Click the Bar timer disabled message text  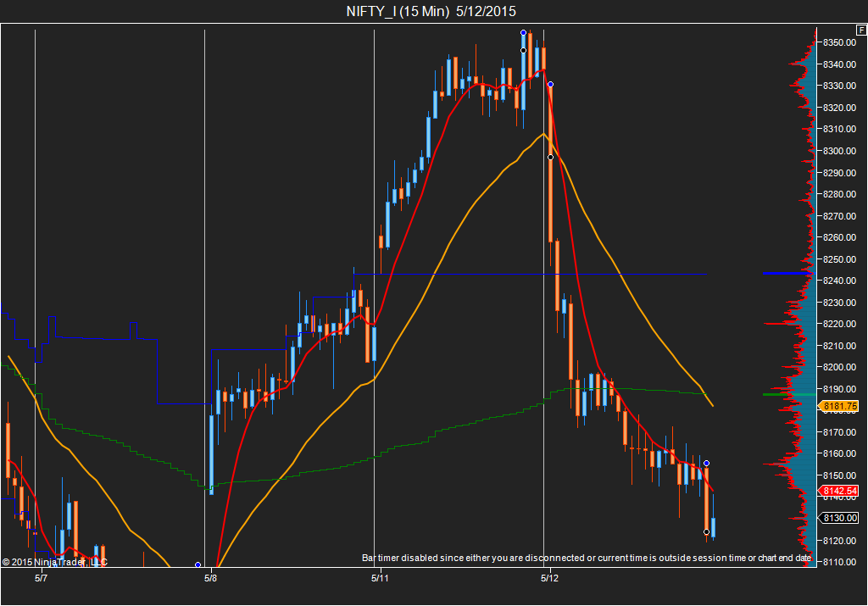click(x=587, y=558)
